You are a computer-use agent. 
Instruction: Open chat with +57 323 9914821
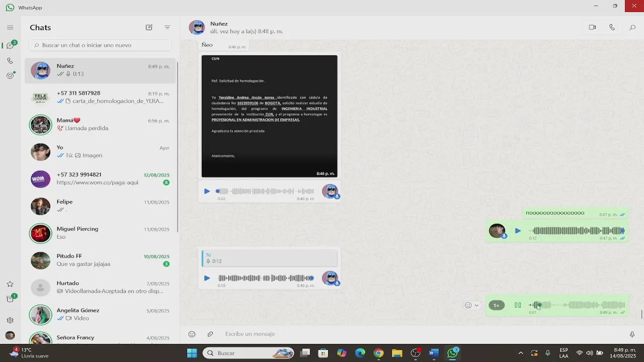[100, 178]
